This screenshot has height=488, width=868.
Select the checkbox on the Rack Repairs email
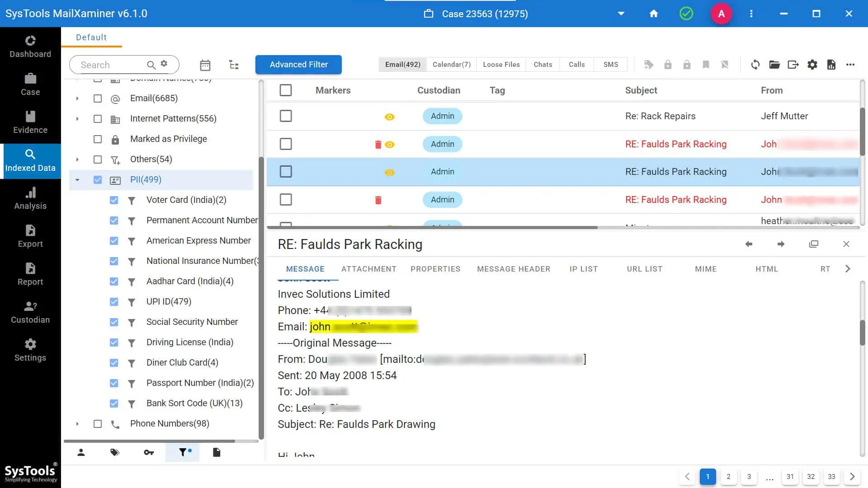pos(285,116)
